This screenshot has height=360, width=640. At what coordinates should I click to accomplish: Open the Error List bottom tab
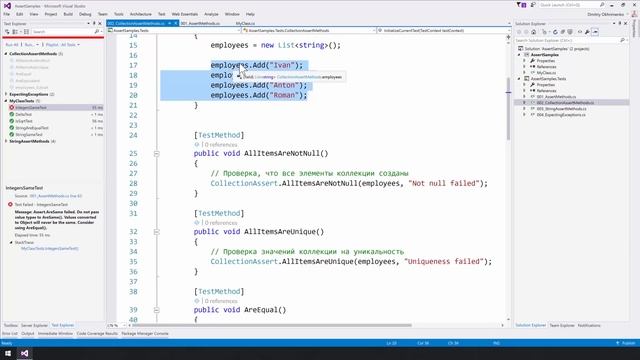click(x=10, y=333)
